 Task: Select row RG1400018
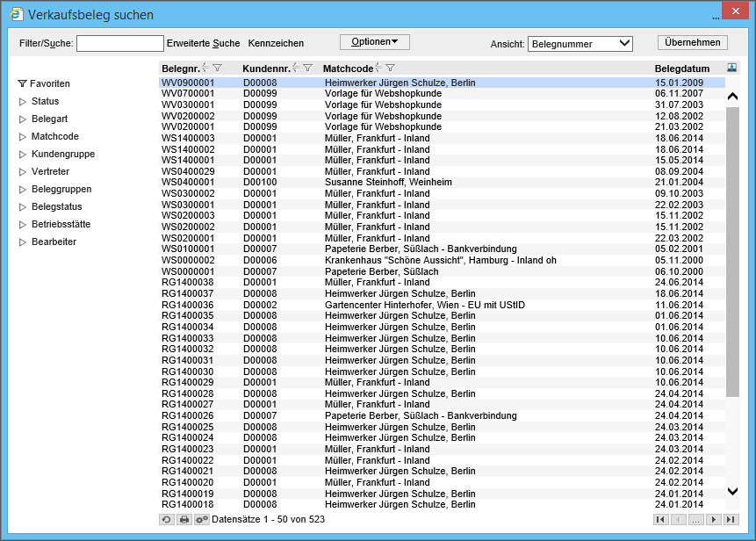(x=443, y=504)
